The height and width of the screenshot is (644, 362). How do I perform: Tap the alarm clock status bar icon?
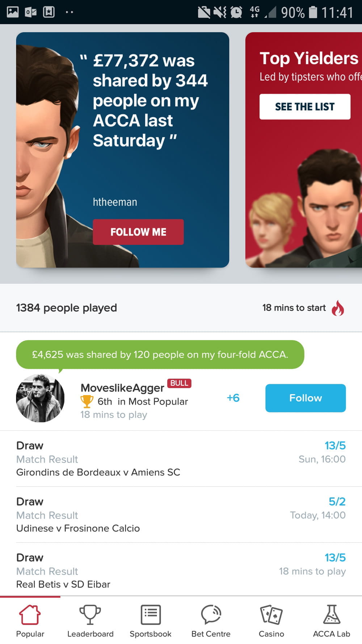[x=236, y=12]
